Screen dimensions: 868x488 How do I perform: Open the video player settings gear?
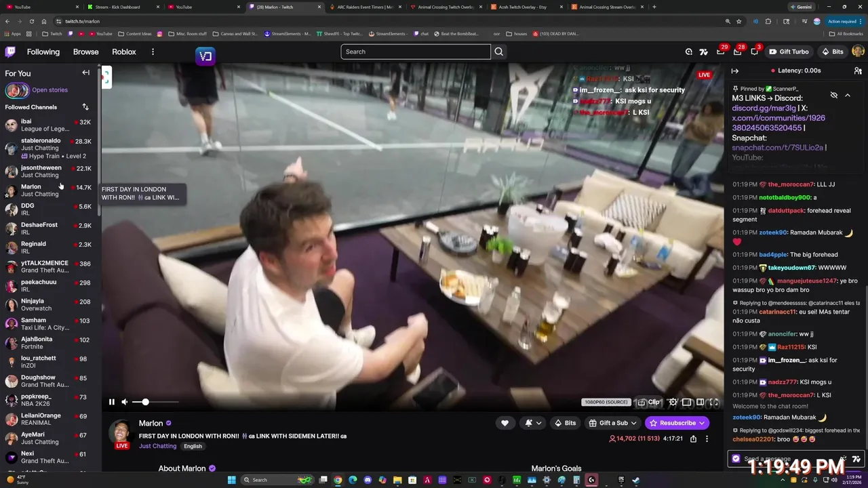(x=673, y=402)
